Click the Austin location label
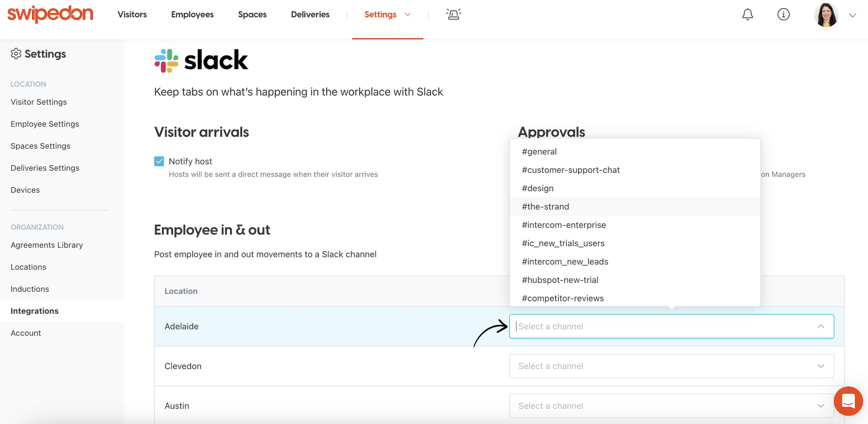This screenshot has height=424, width=868. click(x=177, y=406)
